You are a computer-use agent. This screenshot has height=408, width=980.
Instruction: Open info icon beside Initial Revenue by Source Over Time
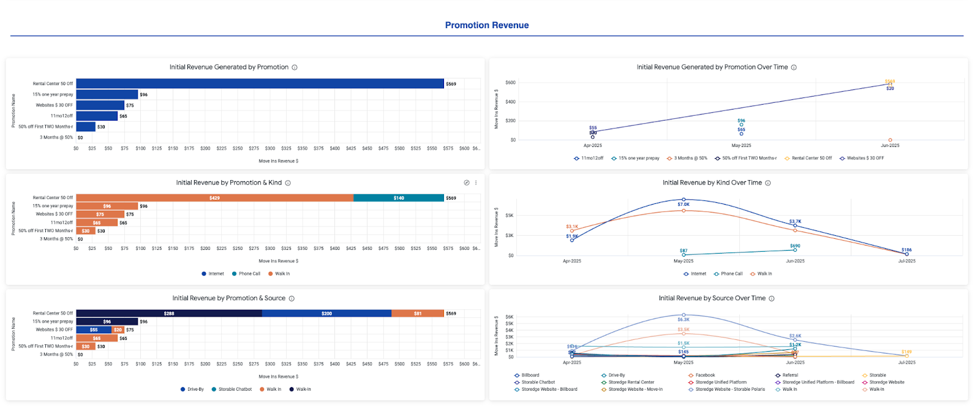[x=772, y=299]
